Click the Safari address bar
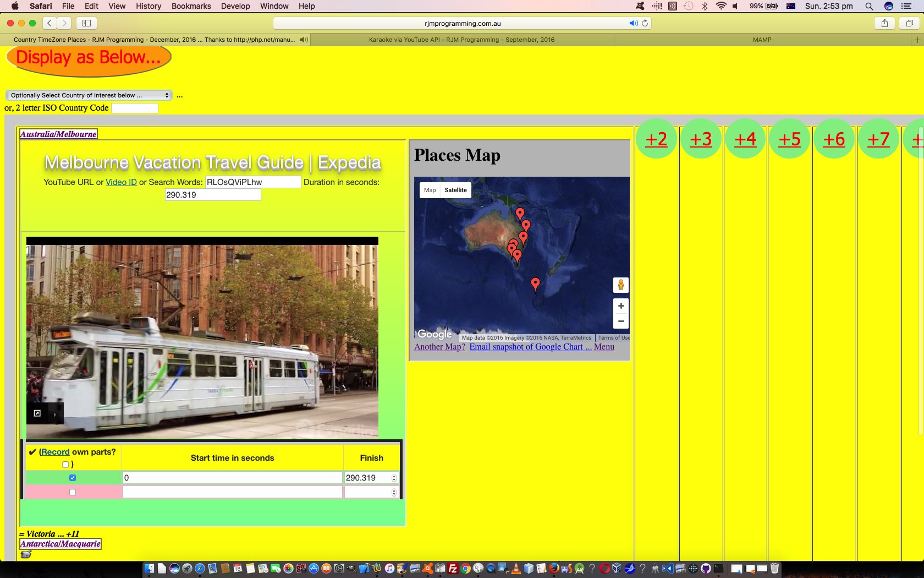This screenshot has height=578, width=924. point(462,23)
